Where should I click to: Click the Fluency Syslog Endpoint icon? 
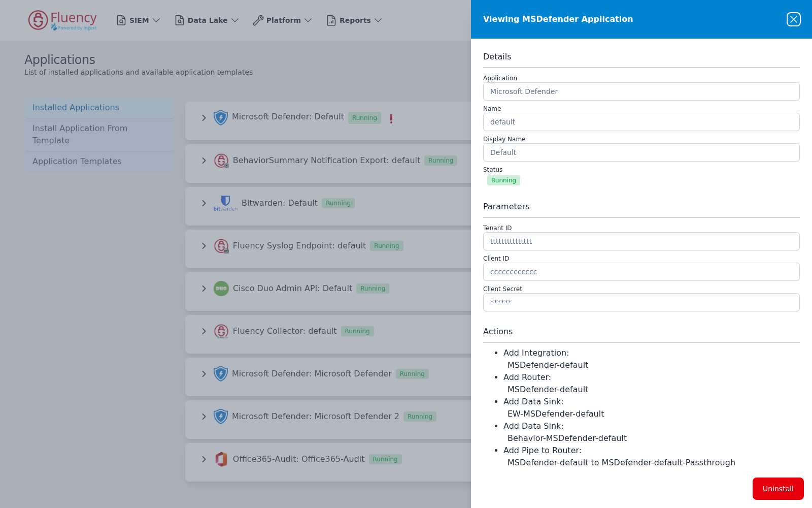(x=221, y=246)
